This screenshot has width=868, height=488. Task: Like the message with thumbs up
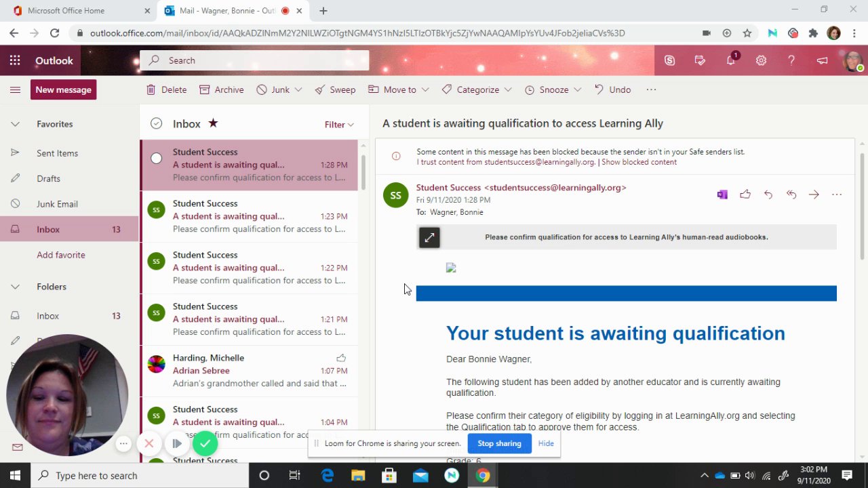(x=745, y=195)
